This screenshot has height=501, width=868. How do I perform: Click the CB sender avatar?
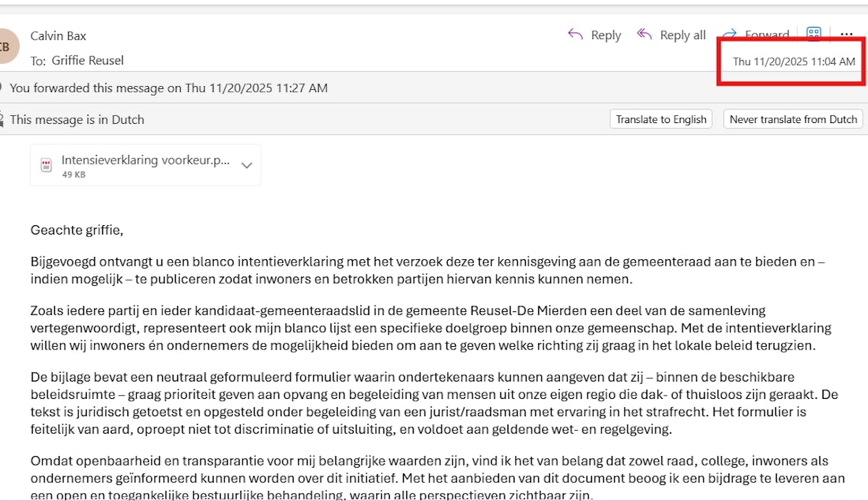[6, 47]
